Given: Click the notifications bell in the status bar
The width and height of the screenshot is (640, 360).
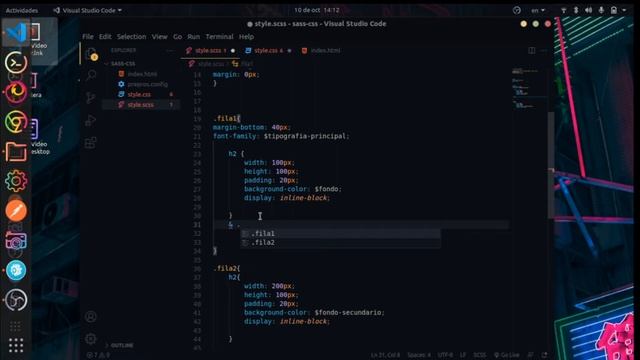Looking at the screenshot, I should (544, 355).
